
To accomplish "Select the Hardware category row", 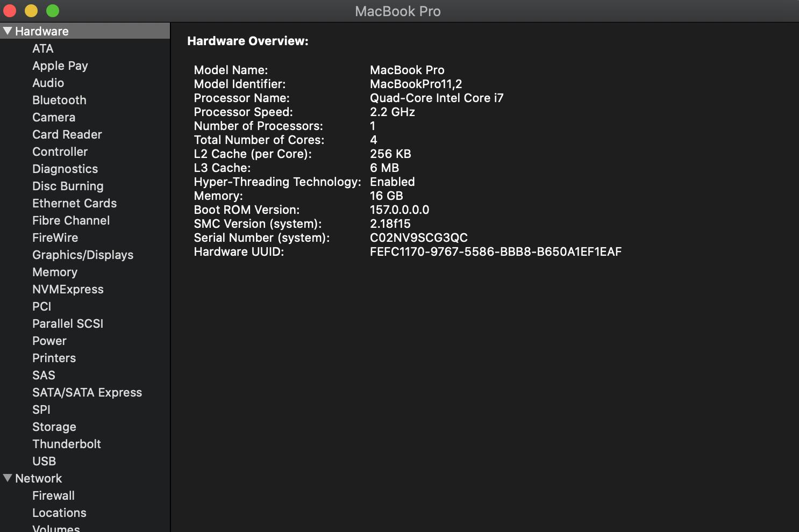I will tap(85, 31).
